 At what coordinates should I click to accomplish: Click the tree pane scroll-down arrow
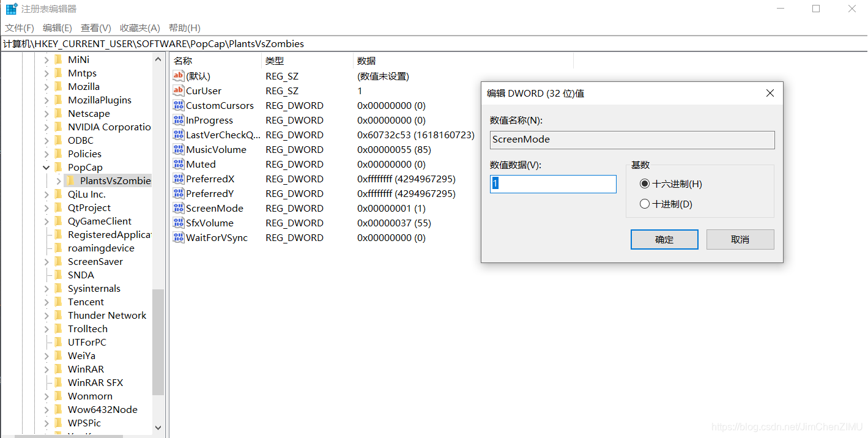(158, 428)
